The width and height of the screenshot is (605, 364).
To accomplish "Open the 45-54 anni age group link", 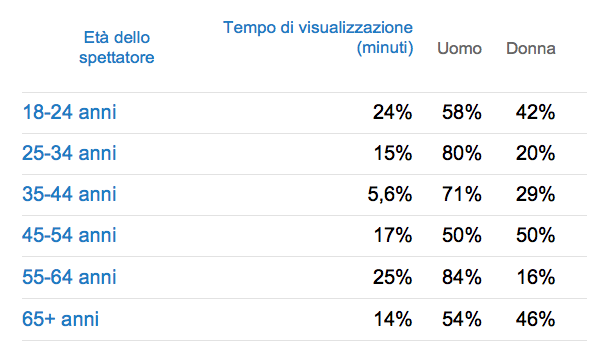I will tap(69, 235).
